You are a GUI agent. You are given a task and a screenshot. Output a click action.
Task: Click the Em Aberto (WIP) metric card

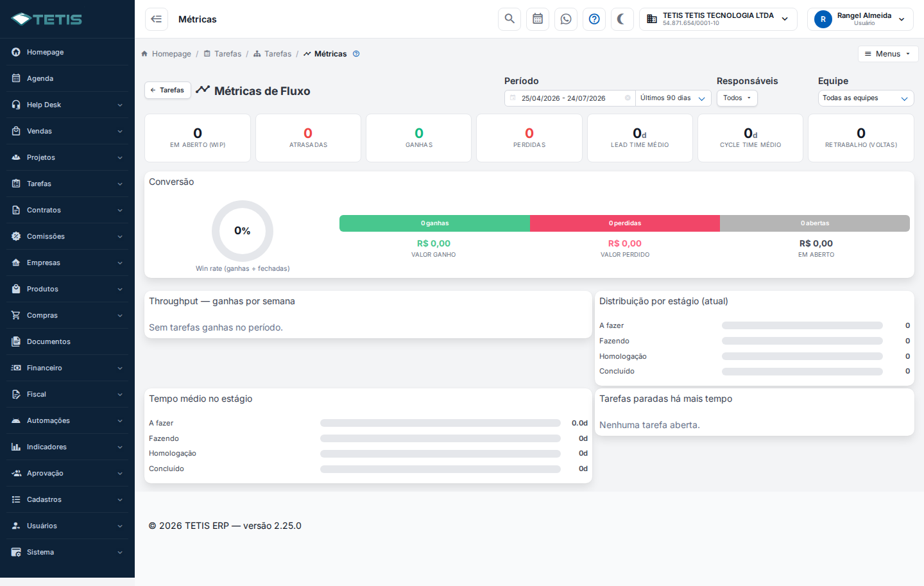(198, 138)
